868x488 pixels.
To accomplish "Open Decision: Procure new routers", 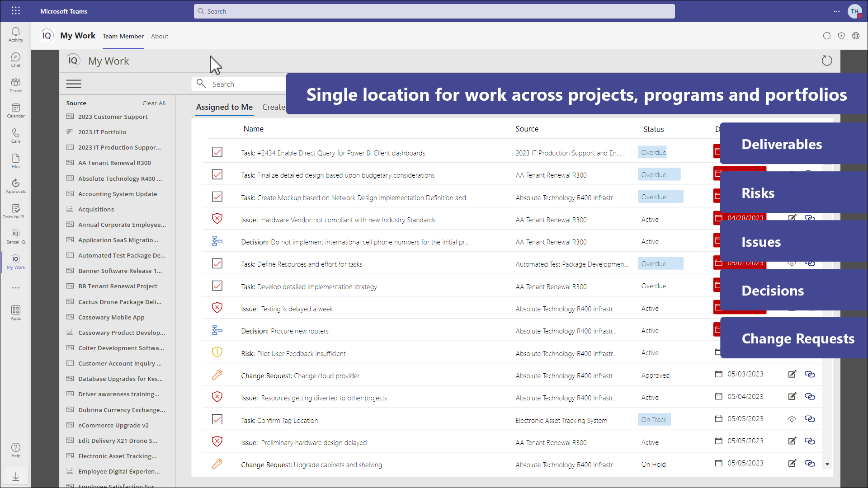I will pos(285,331).
